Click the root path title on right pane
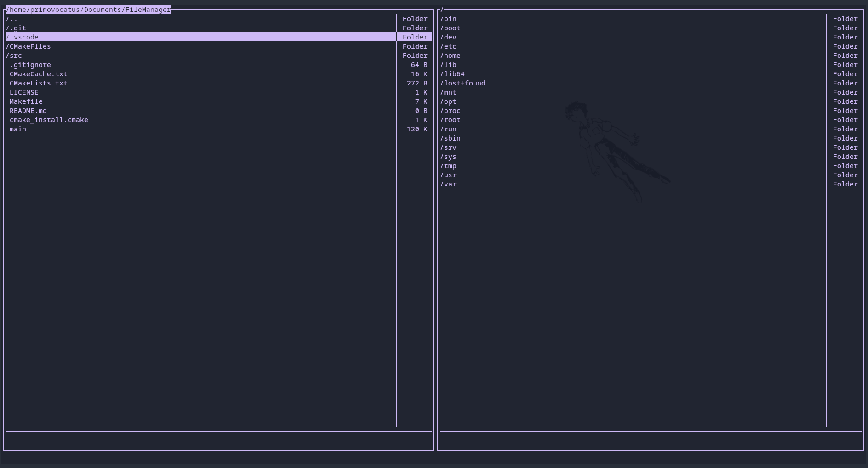Image resolution: width=868 pixels, height=468 pixels. click(x=442, y=9)
